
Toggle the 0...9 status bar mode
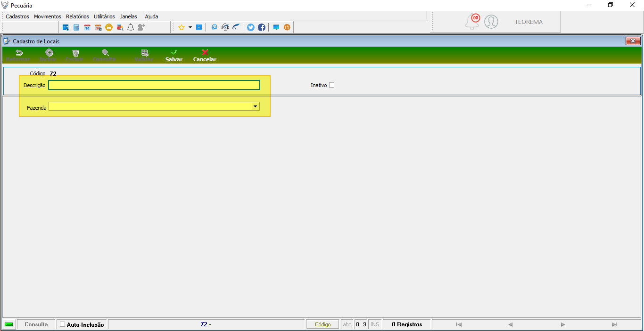tap(361, 324)
